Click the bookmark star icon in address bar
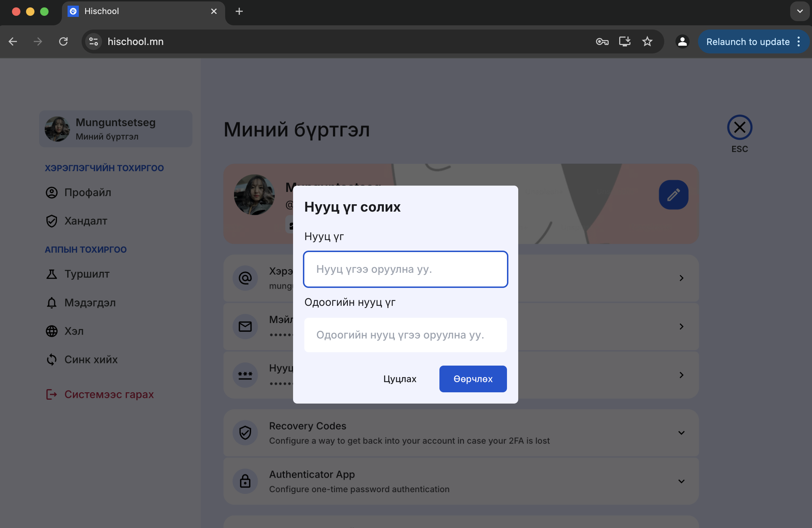812x528 pixels. point(647,41)
